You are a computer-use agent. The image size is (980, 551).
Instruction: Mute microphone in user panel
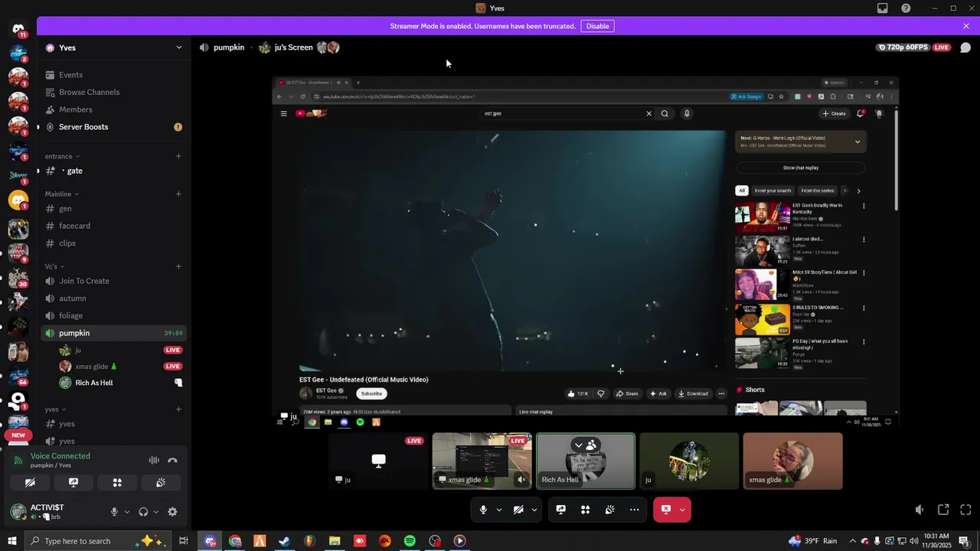114,512
